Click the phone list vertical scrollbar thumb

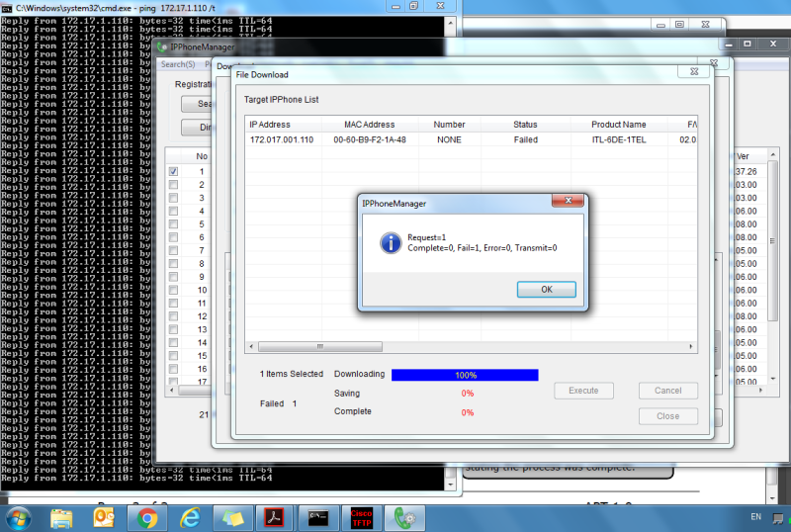(x=772, y=240)
